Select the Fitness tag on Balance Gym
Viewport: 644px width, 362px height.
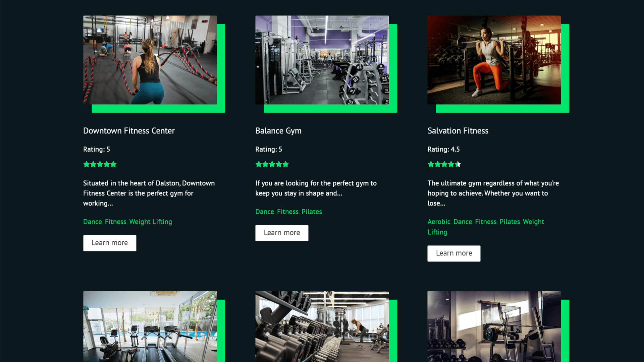[287, 211]
